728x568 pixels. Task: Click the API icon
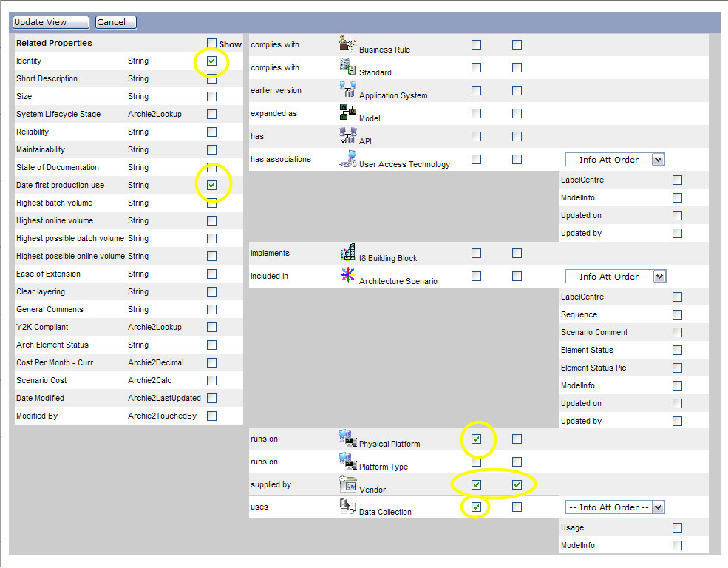coord(347,135)
